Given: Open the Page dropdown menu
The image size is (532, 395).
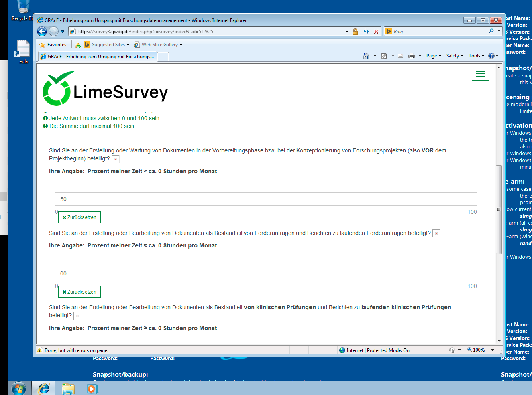Looking at the screenshot, I should click(x=434, y=56).
